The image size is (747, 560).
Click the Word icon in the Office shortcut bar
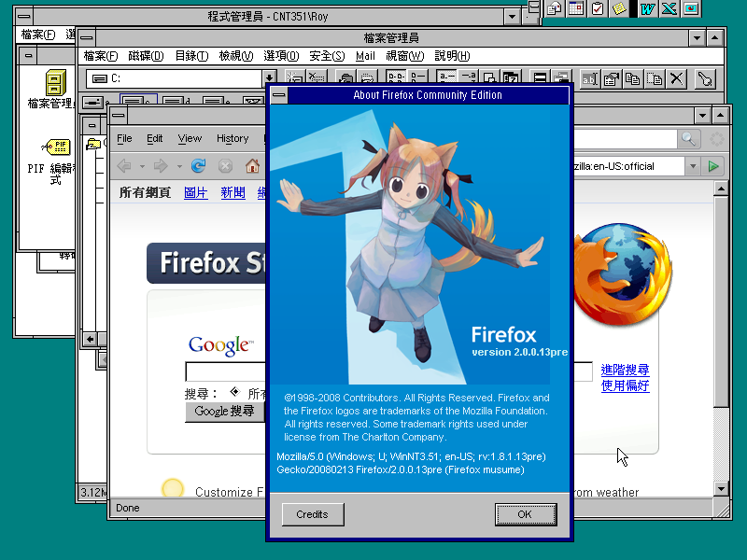coord(647,8)
